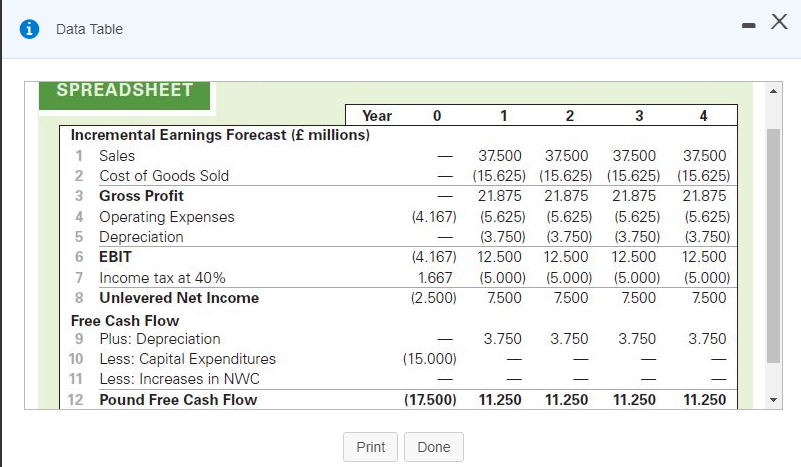Click the Done button
This screenshot has width=801, height=467.
click(x=434, y=447)
